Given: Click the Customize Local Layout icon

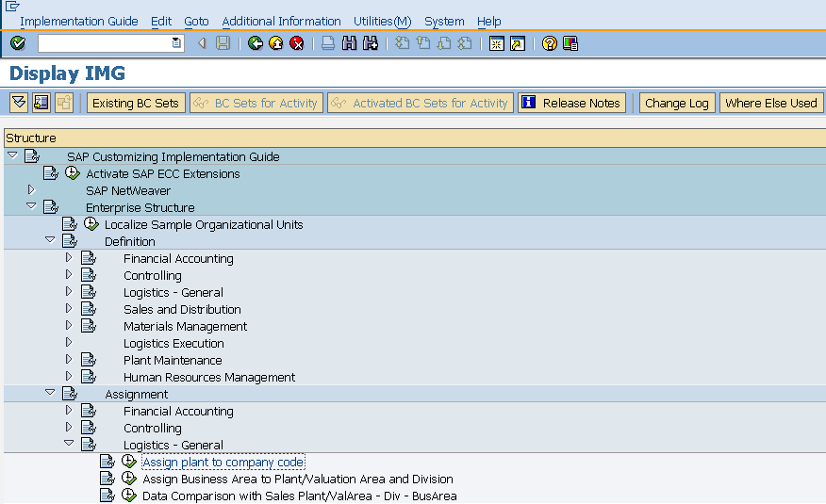Looking at the screenshot, I should 570,43.
